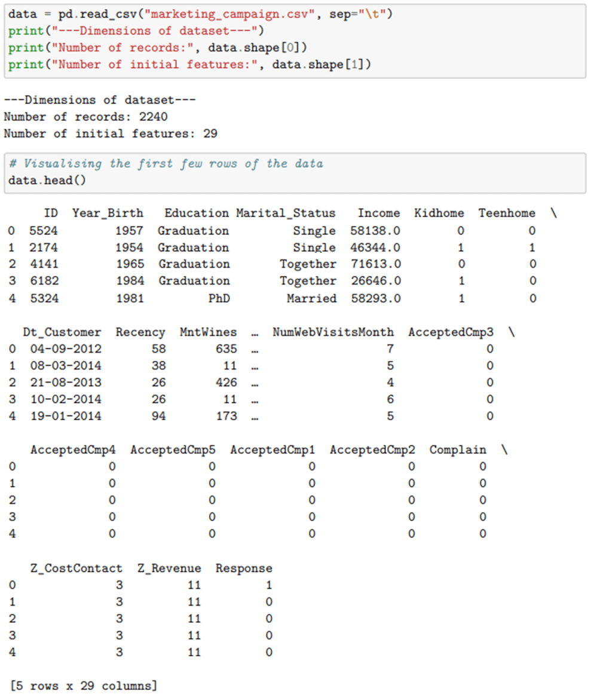Screen dimensions: 594x700
Task: Click the AcceptedCmp1 column header
Action: (x=272, y=450)
